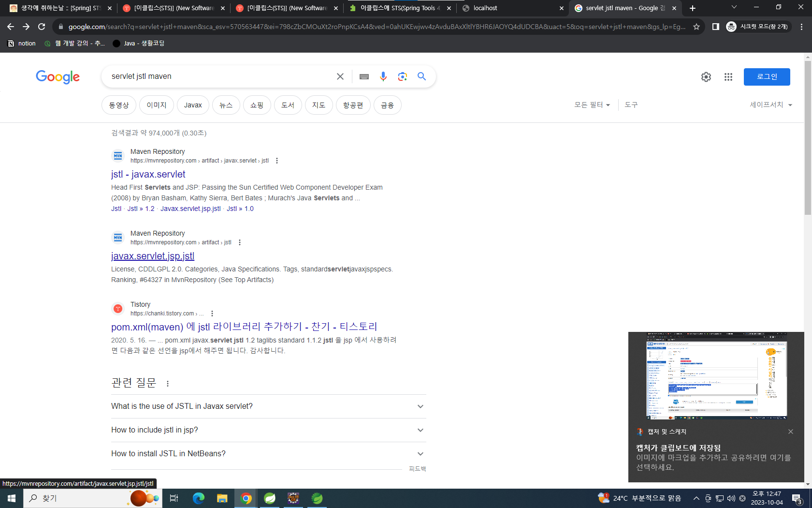This screenshot has width=812, height=508.
Task: Open Windows Start menu
Action: (12, 498)
